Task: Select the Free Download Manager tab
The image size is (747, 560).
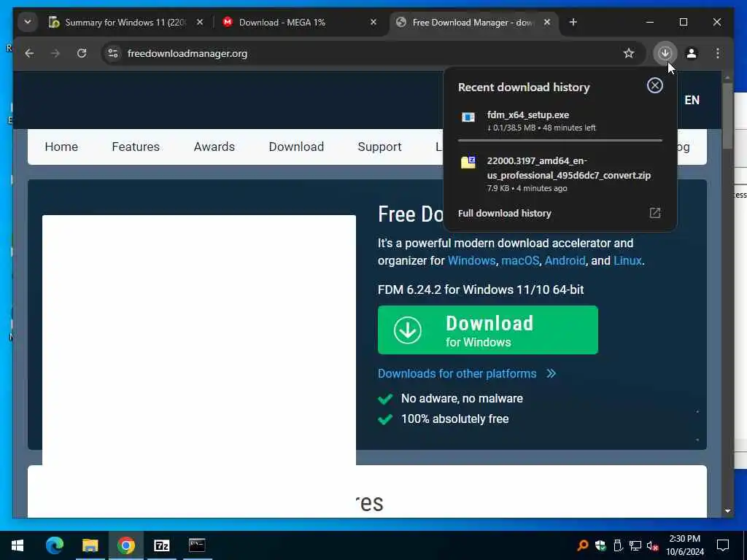Action: pyautogui.click(x=473, y=23)
